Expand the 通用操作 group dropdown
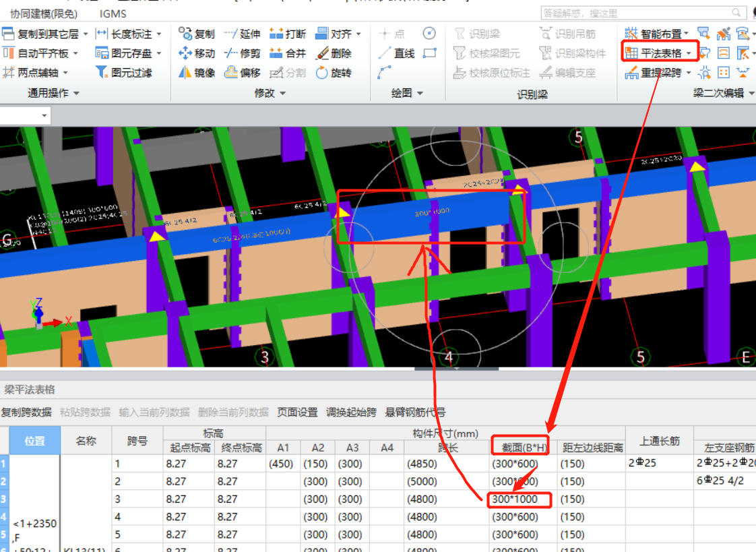The image size is (756, 552). click(x=76, y=93)
